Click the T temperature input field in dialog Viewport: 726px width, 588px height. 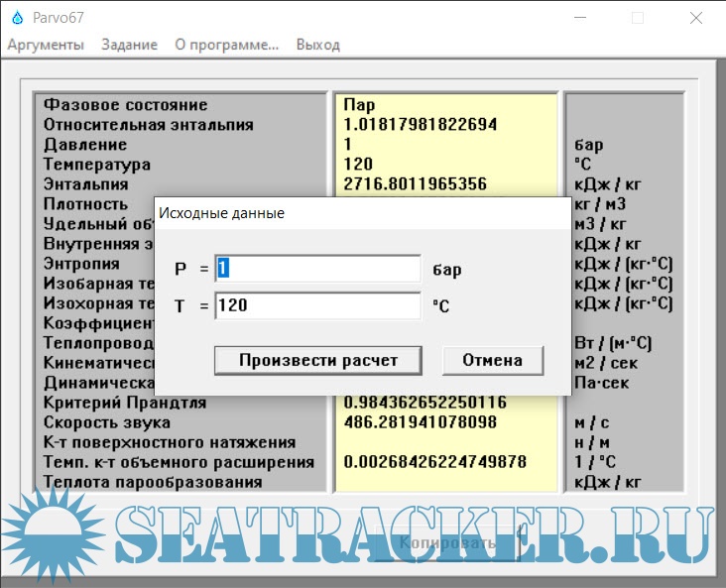pos(318,306)
